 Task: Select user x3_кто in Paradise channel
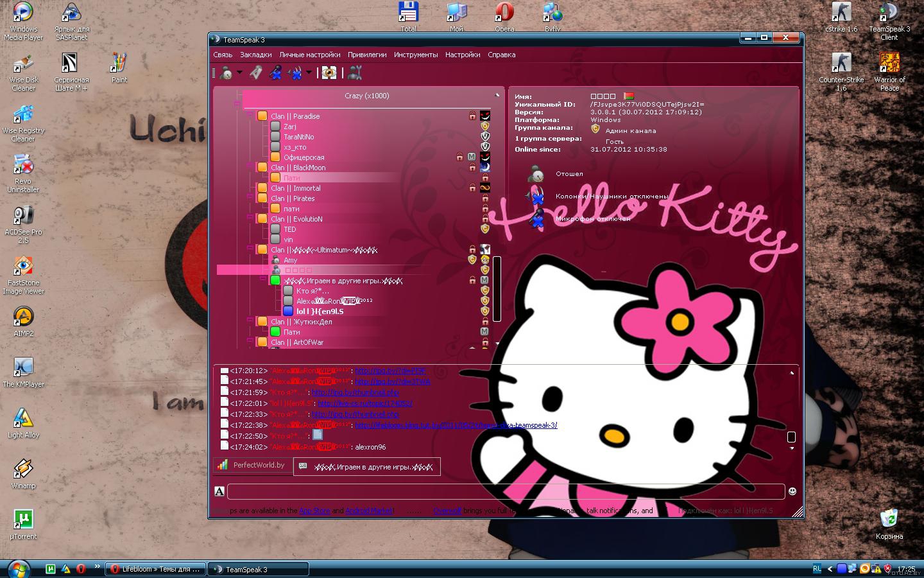coord(295,147)
